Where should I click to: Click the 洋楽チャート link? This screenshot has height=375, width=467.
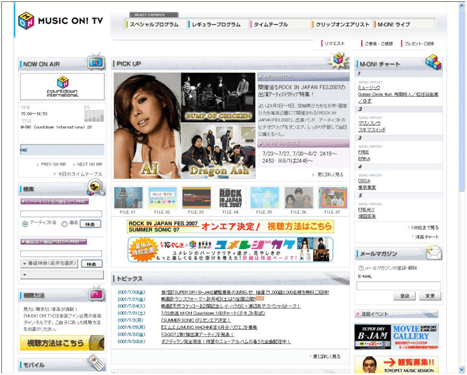pos(425,237)
